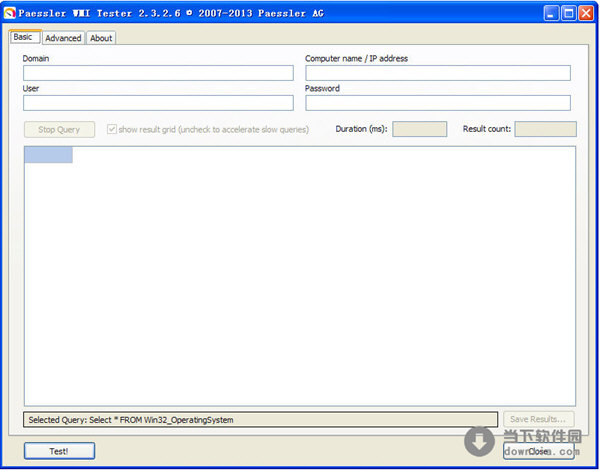Click into the Password field
Screen dimensions: 600x470
point(438,103)
